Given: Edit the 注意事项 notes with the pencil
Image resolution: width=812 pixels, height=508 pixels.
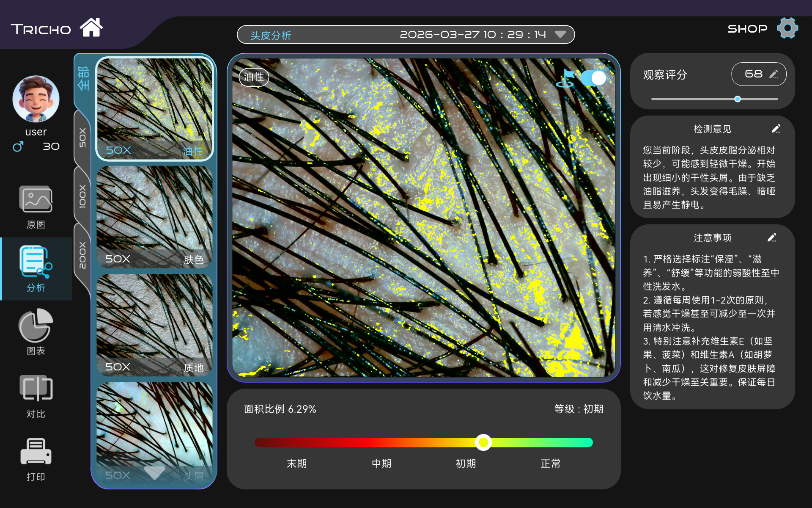Looking at the screenshot, I should click(772, 237).
